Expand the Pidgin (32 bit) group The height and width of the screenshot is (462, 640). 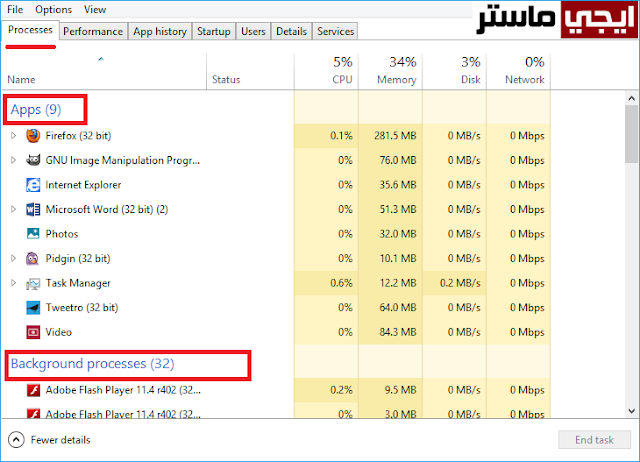[13, 258]
